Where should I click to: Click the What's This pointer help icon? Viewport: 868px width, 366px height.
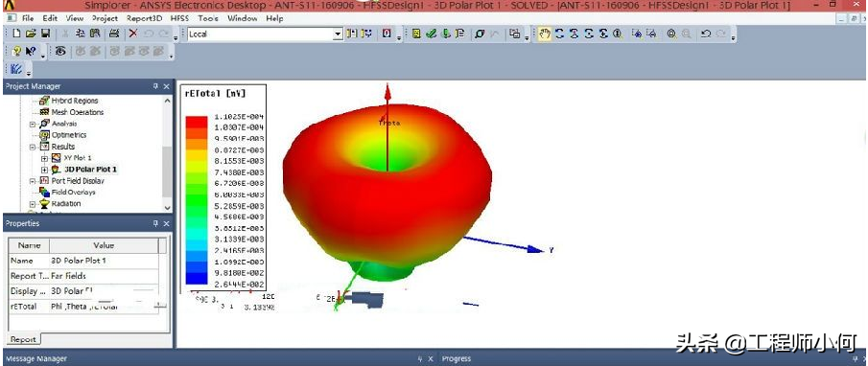(x=31, y=51)
